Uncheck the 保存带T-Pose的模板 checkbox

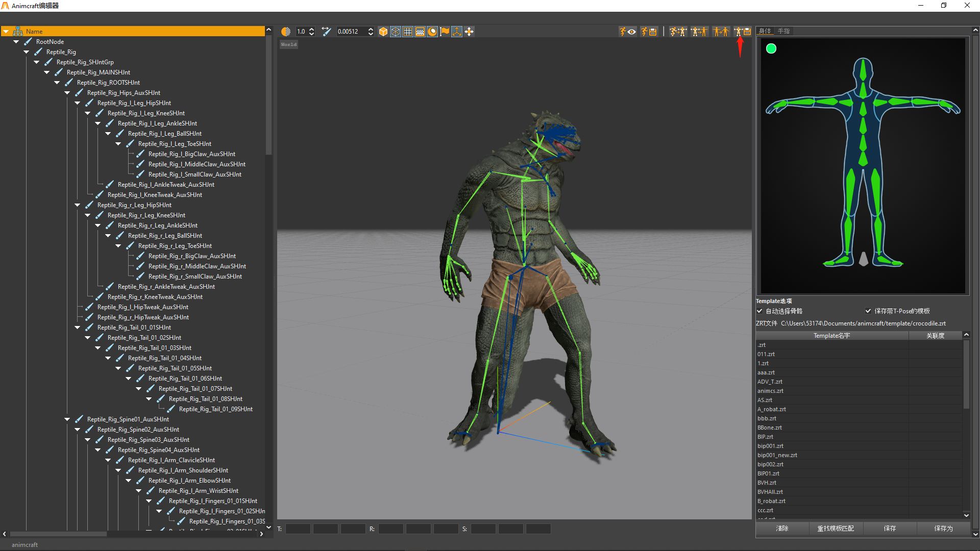click(868, 311)
